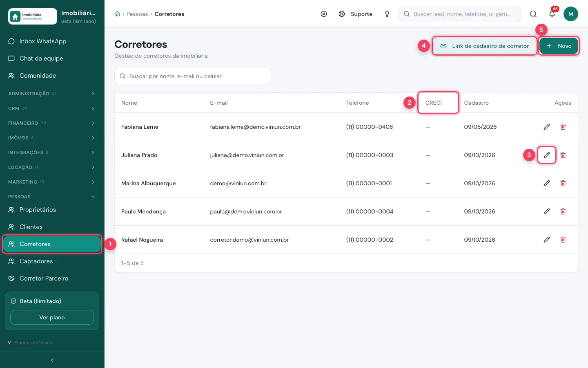The image size is (588, 368).
Task: Delete Rafael Nogueira's record
Action: (563, 240)
